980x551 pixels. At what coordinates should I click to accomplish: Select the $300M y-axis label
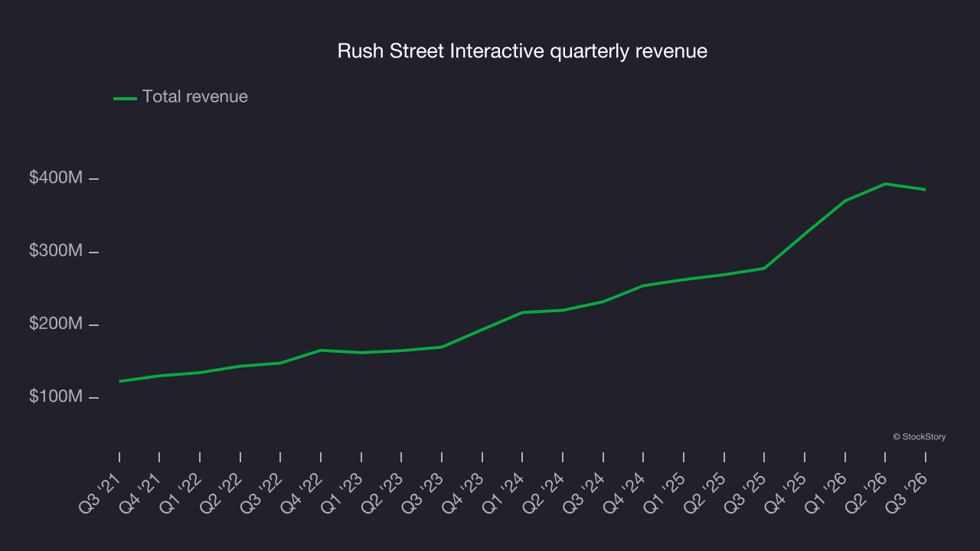click(x=56, y=251)
